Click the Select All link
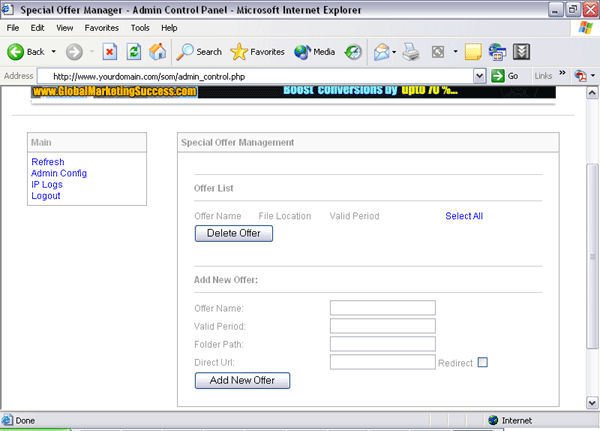The height and width of the screenshot is (431, 600). (x=464, y=216)
